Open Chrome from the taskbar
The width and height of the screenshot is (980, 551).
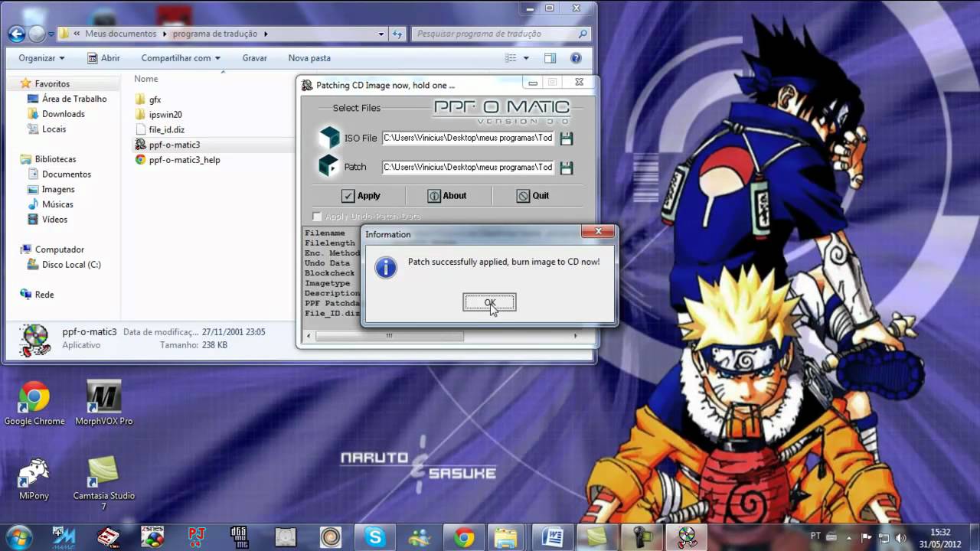click(x=464, y=537)
